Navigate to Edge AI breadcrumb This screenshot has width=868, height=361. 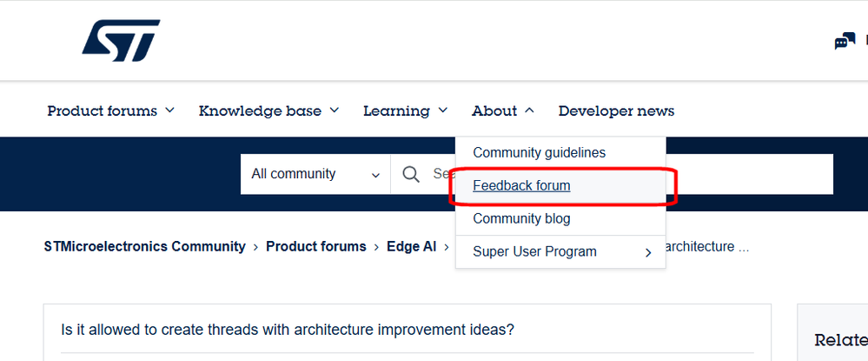pyautogui.click(x=412, y=247)
